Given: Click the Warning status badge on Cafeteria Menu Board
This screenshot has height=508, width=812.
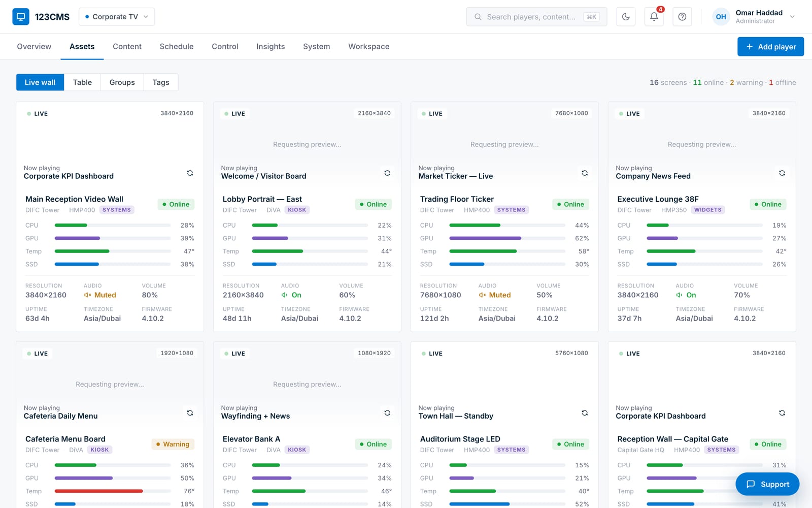Looking at the screenshot, I should point(173,444).
